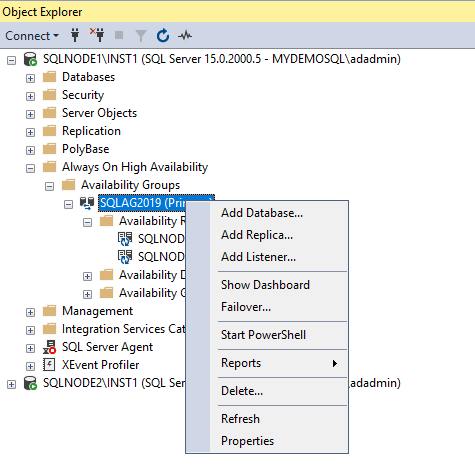The image size is (475, 465).
Task: Select Start PowerShell in context menu
Action: 267,335
